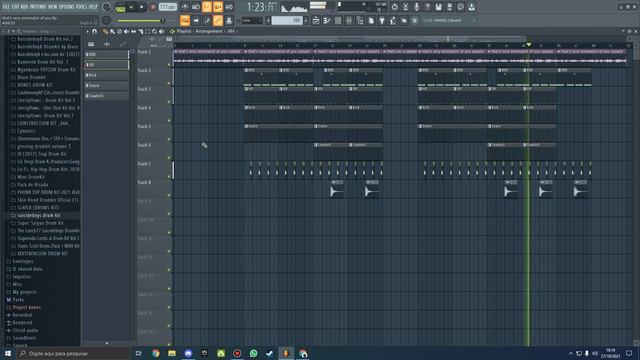
Task: Select the playlist Delete tool
Action: [x=120, y=31]
